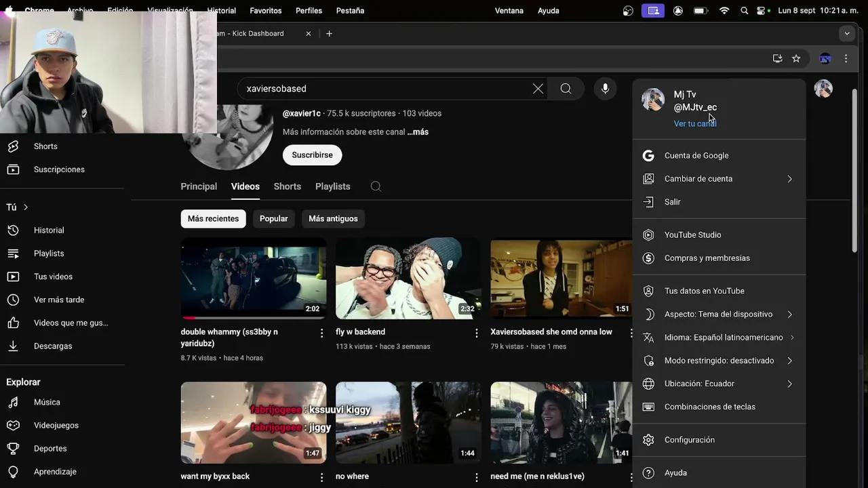Click the Suscribirse button
Viewport: 868px width, 488px height.
click(312, 155)
